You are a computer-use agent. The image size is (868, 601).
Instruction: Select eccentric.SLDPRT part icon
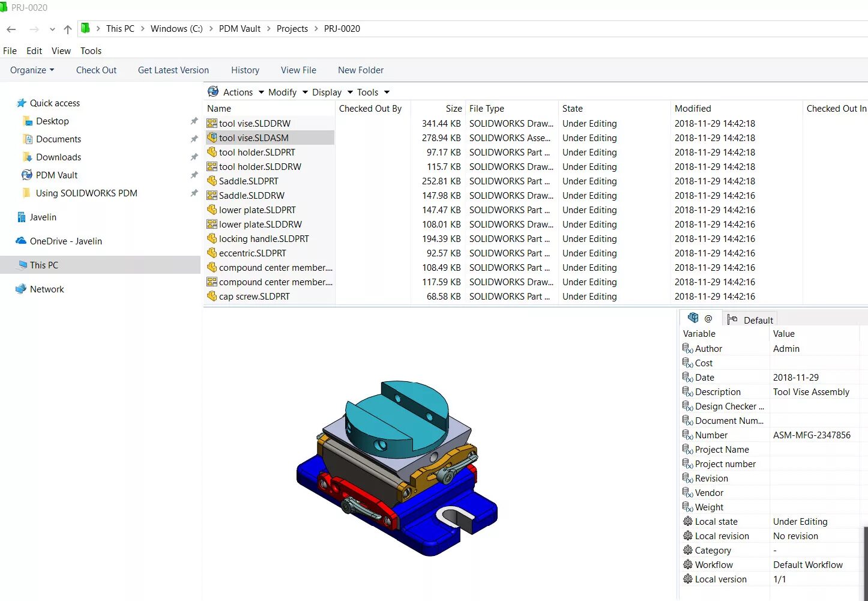point(212,253)
